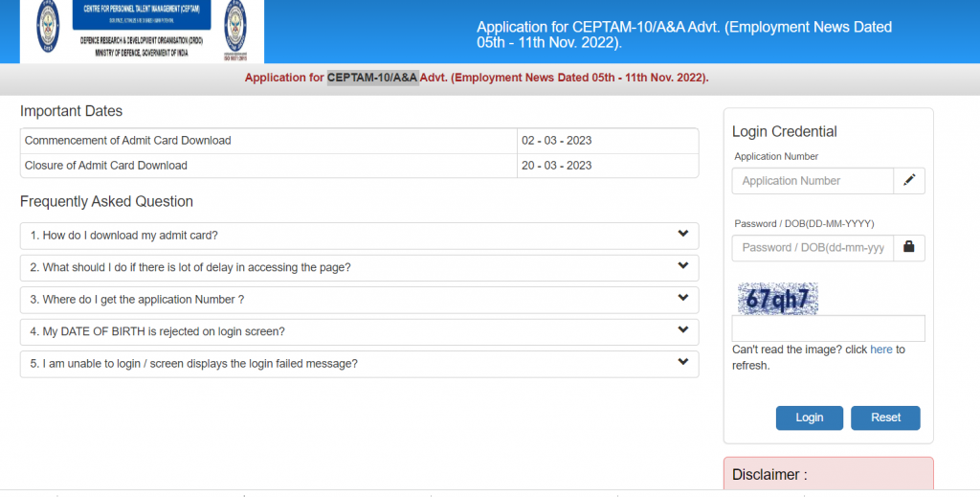Image resolution: width=980 pixels, height=497 pixels.
Task: Expand FAQ about DATE OF BIRTH rejected
Action: [x=360, y=331]
